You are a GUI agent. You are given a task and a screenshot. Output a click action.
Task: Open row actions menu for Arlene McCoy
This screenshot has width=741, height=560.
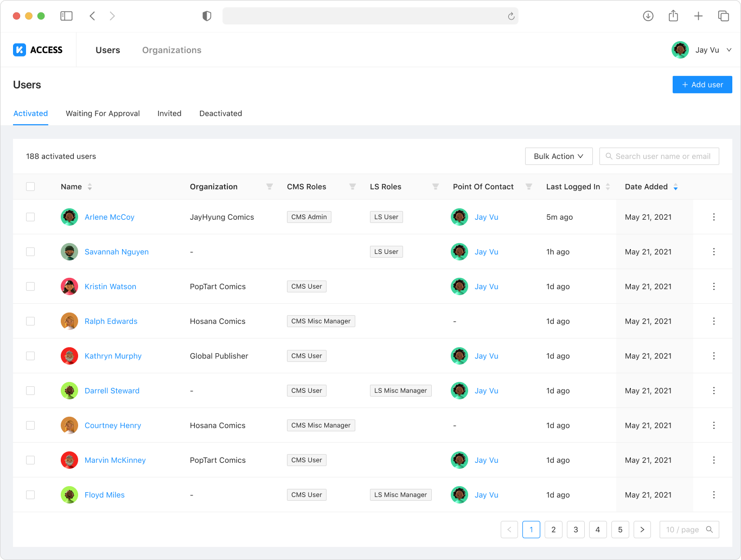(x=714, y=217)
